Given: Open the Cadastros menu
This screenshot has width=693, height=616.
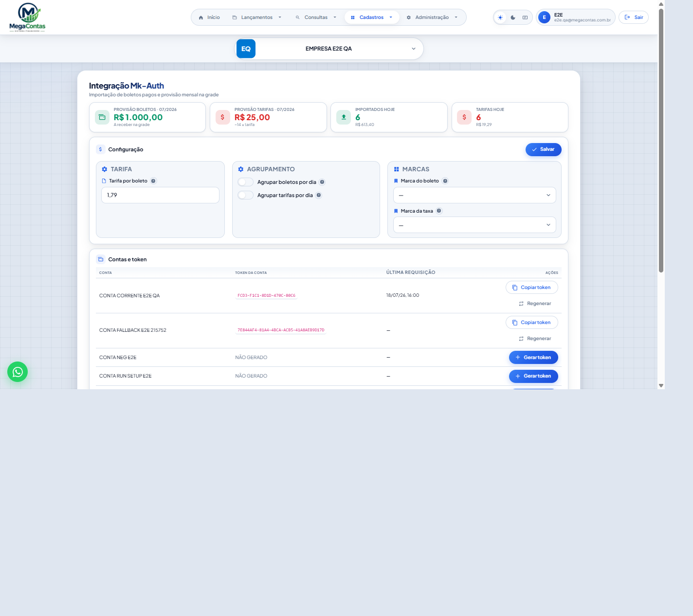Looking at the screenshot, I should pos(372,18).
